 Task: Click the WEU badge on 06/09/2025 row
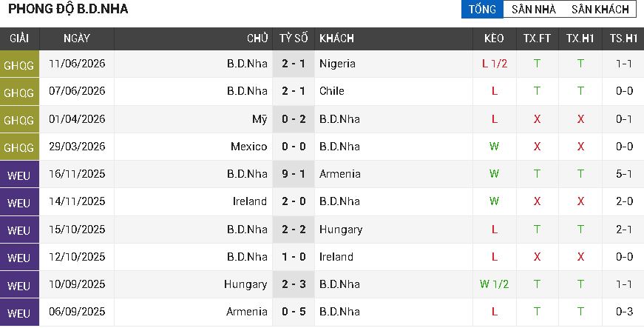(19, 312)
